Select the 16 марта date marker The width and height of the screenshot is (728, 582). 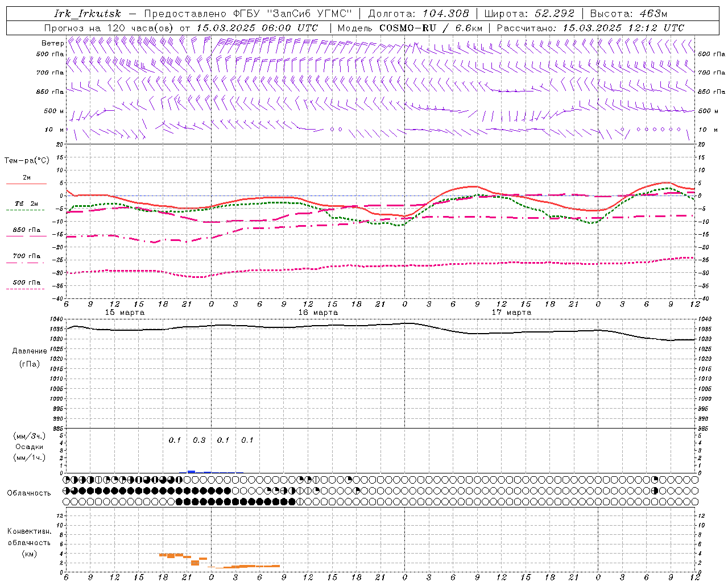tap(318, 313)
